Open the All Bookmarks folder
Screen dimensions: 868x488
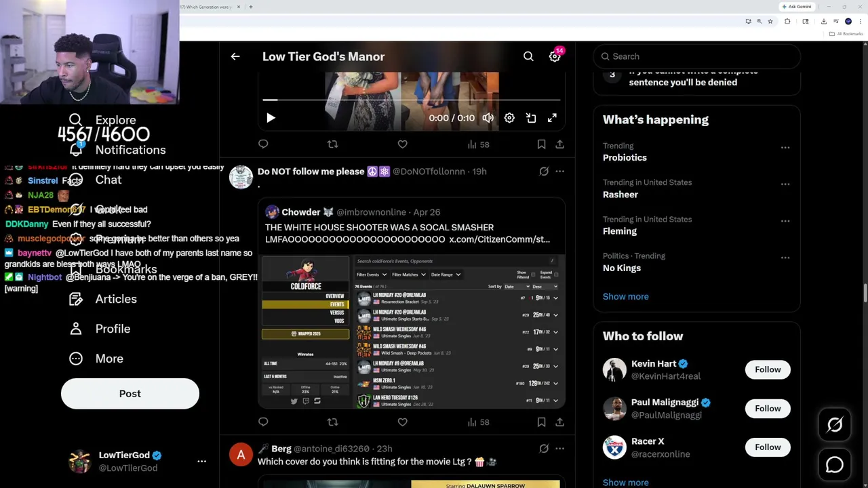[846, 34]
